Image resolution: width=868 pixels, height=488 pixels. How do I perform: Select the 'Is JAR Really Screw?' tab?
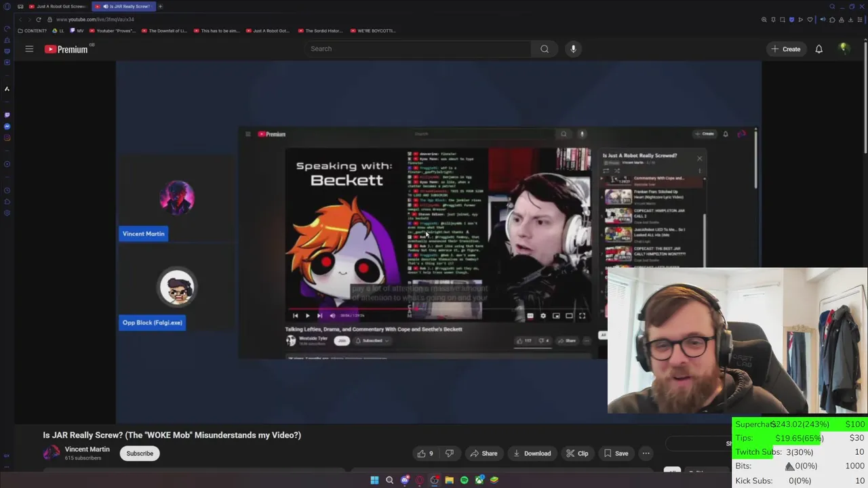pyautogui.click(x=123, y=6)
